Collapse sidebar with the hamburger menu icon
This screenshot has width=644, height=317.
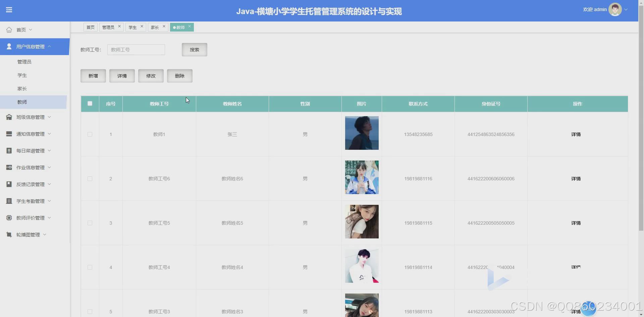pyautogui.click(x=9, y=10)
